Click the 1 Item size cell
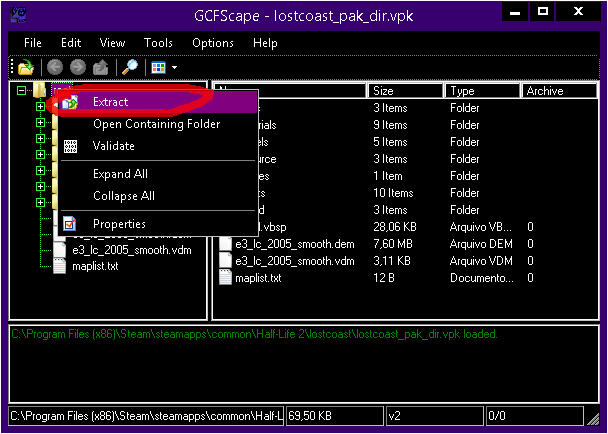 [x=388, y=176]
